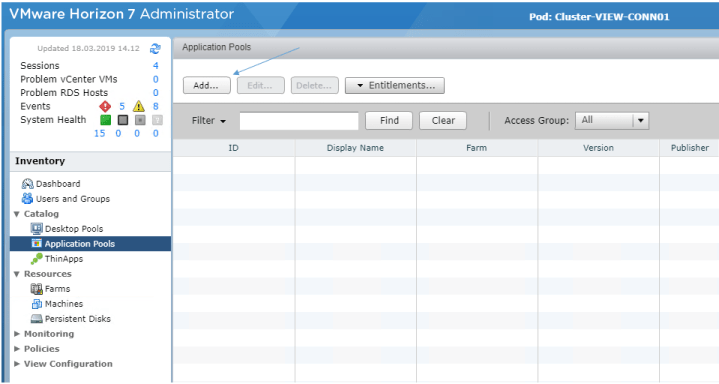The height and width of the screenshot is (384, 719).
Task: Click the light gray System Health status icon
Action: click(140, 120)
